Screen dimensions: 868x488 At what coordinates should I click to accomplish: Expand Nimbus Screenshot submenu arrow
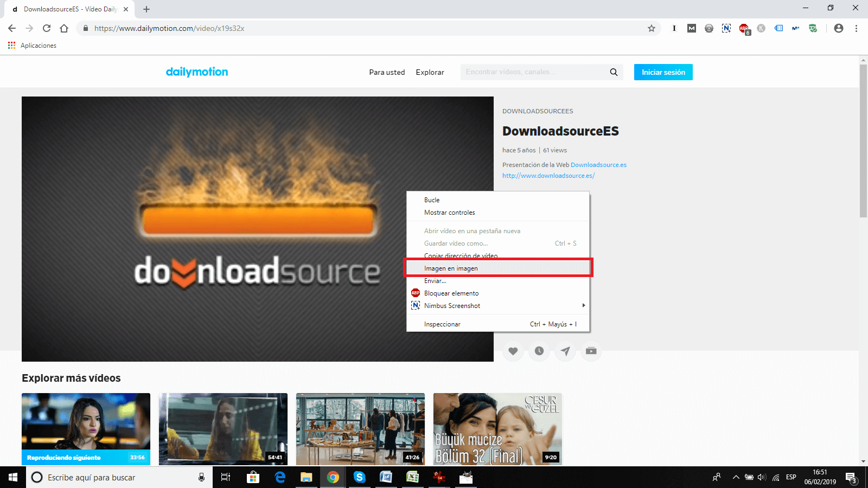[x=584, y=306]
